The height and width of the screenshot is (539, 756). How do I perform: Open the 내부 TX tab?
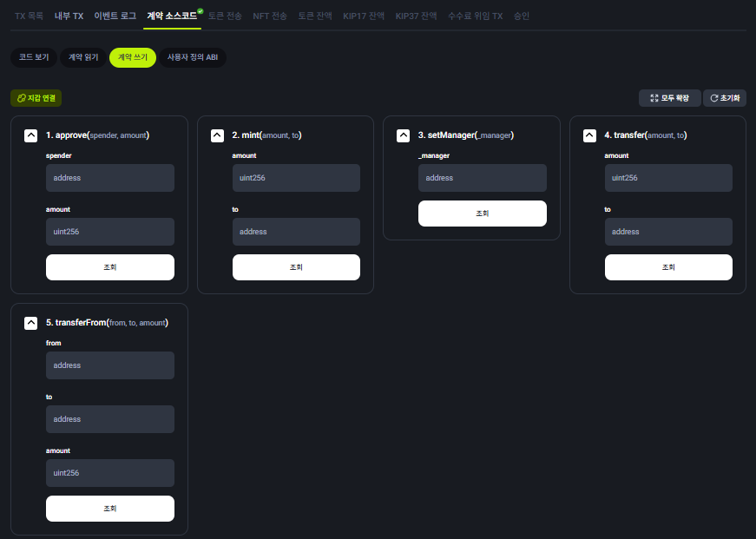[x=69, y=16]
